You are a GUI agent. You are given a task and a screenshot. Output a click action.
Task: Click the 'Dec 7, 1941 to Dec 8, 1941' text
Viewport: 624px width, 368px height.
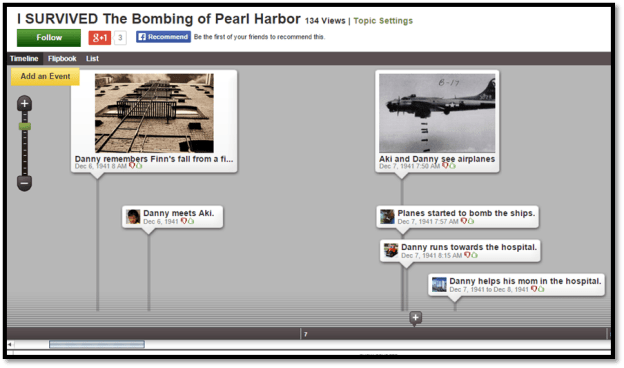(x=489, y=289)
